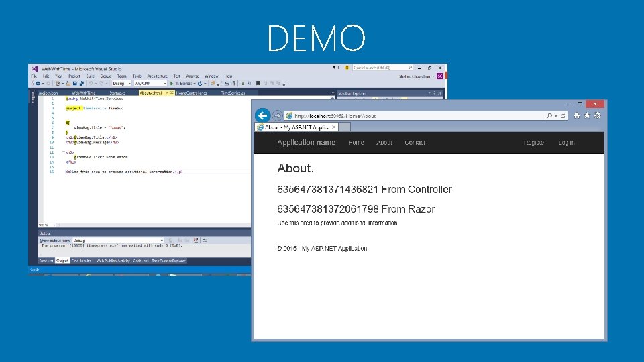
Task: Click the Application name brand link
Action: point(307,142)
